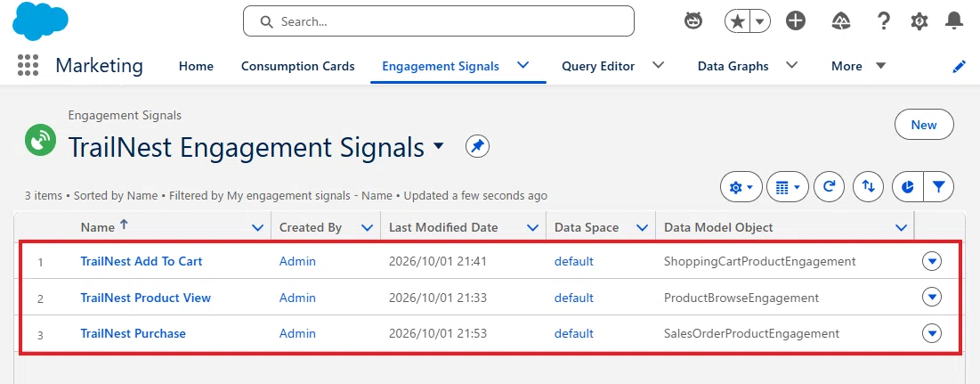The height and width of the screenshot is (384, 980).
Task: Expand the favorites list dropdown arrow
Action: coord(760,22)
